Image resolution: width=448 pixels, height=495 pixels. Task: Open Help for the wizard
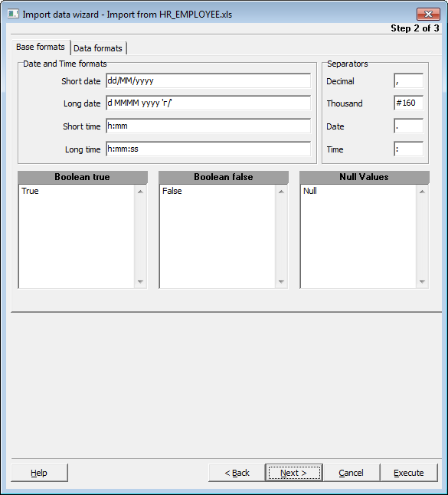39,473
